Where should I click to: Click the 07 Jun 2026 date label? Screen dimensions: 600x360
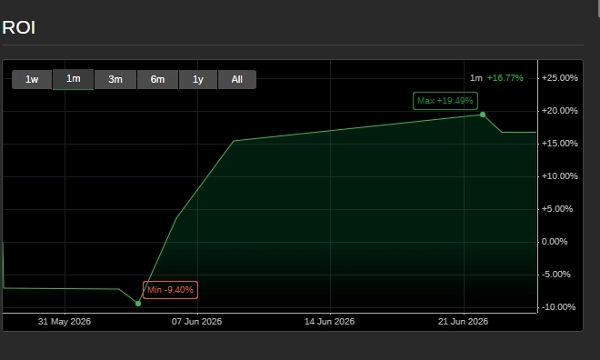pyautogui.click(x=197, y=322)
